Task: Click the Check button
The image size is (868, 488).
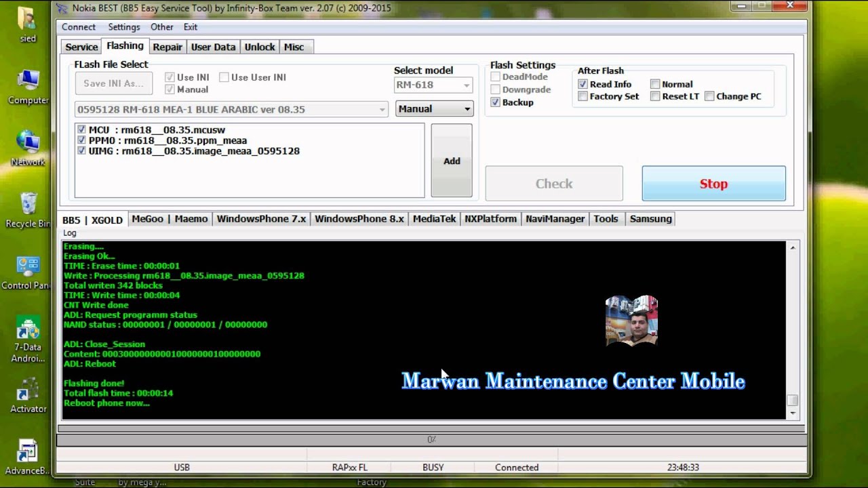Action: (x=554, y=184)
